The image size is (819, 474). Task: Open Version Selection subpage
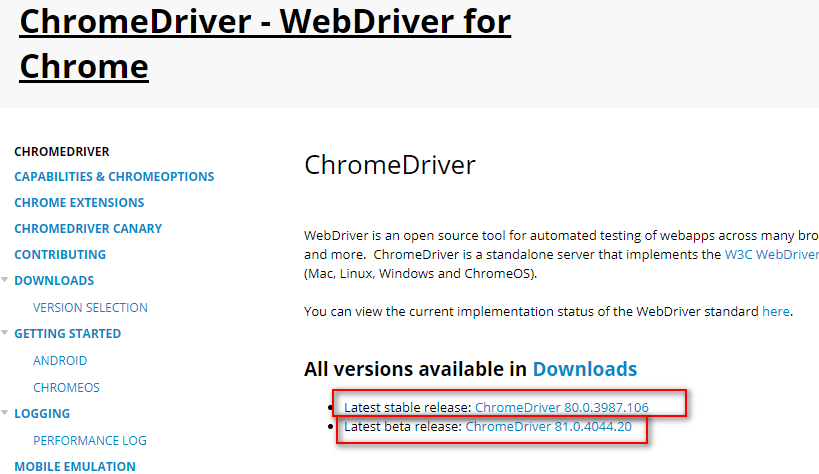(x=90, y=308)
